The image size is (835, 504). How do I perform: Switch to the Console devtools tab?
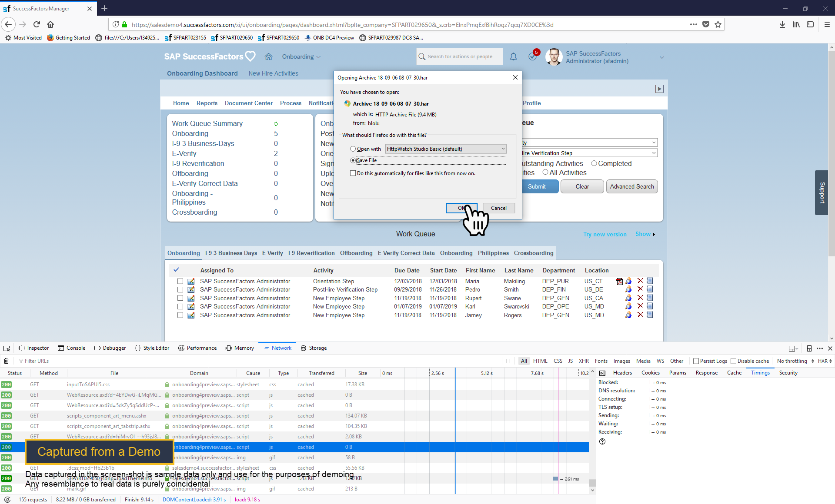71,348
